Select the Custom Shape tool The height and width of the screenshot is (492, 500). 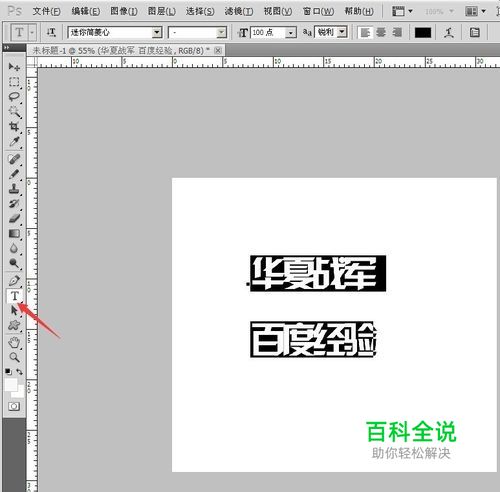(14, 325)
